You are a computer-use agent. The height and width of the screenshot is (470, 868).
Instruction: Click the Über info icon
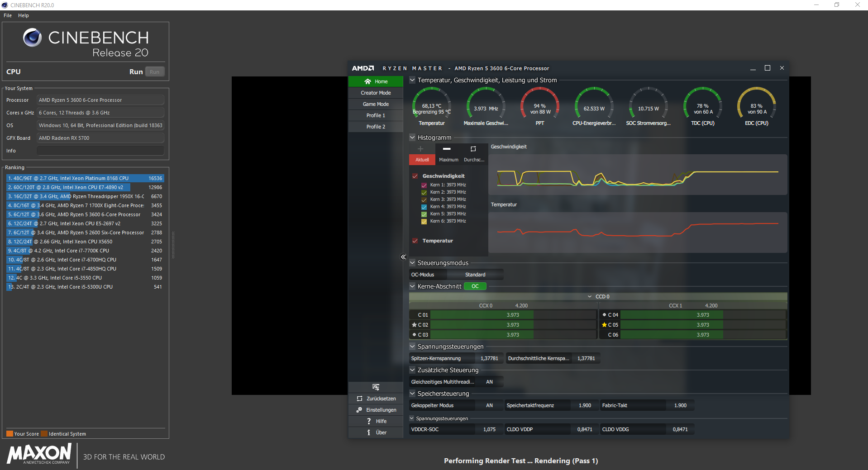point(369,432)
